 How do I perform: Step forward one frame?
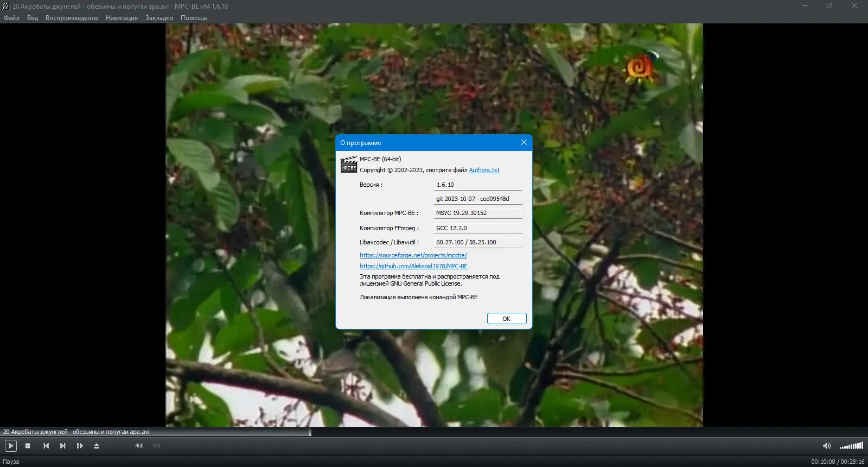point(80,446)
